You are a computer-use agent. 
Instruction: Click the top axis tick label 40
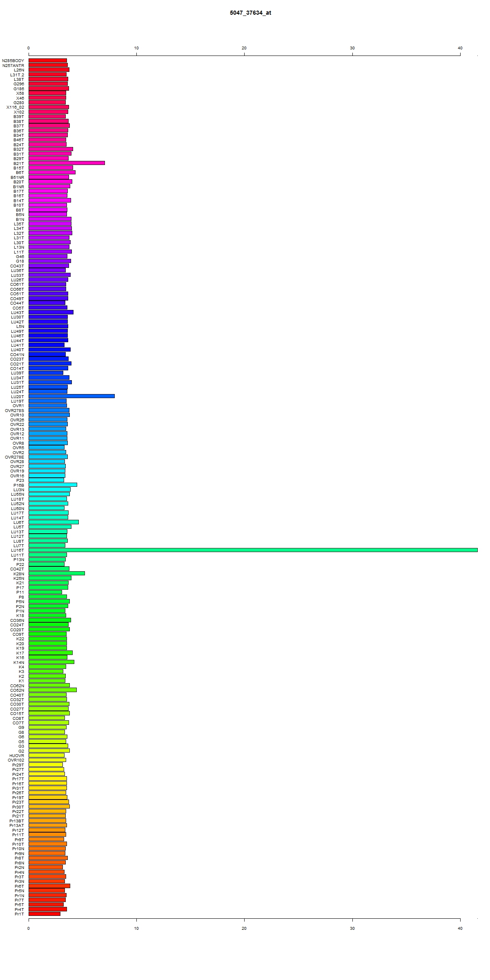(460, 48)
